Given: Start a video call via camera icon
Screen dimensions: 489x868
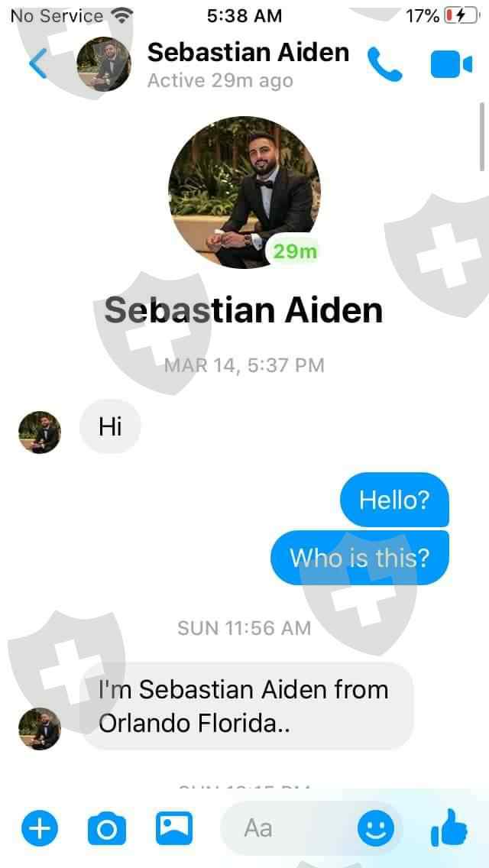Looking at the screenshot, I should click(451, 64).
